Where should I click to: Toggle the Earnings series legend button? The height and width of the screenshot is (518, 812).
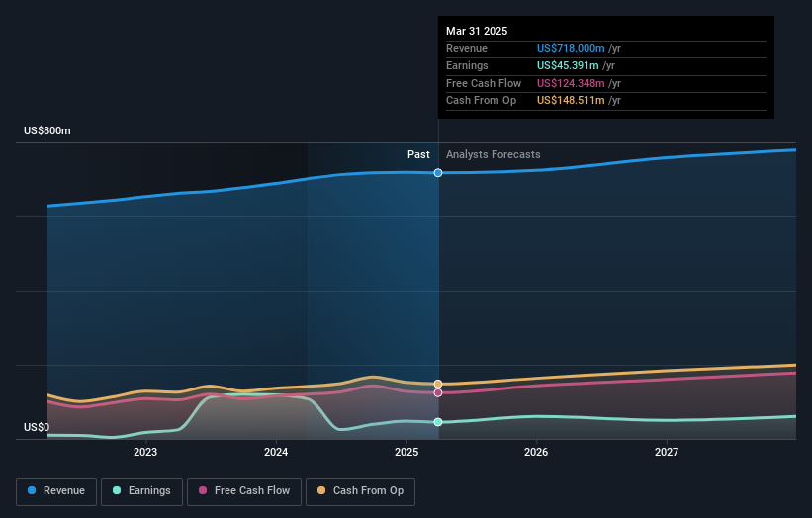tap(141, 491)
